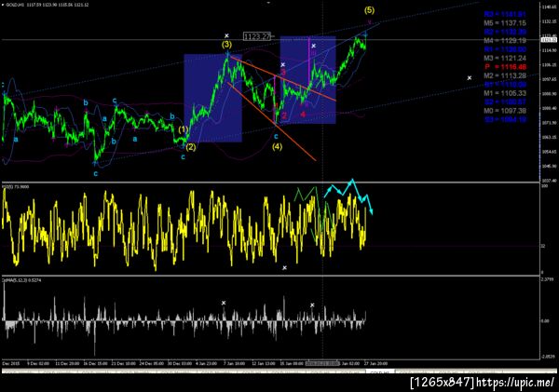Select the x marker left of M2 label

click(470, 77)
